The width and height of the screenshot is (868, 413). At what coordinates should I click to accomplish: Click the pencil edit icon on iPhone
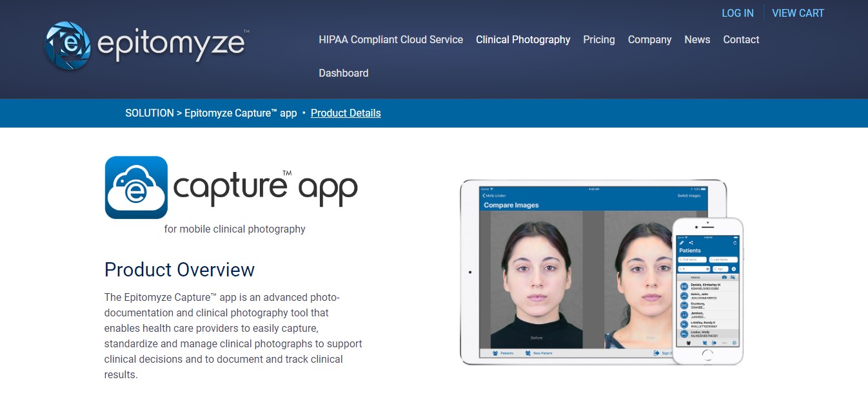(x=682, y=243)
